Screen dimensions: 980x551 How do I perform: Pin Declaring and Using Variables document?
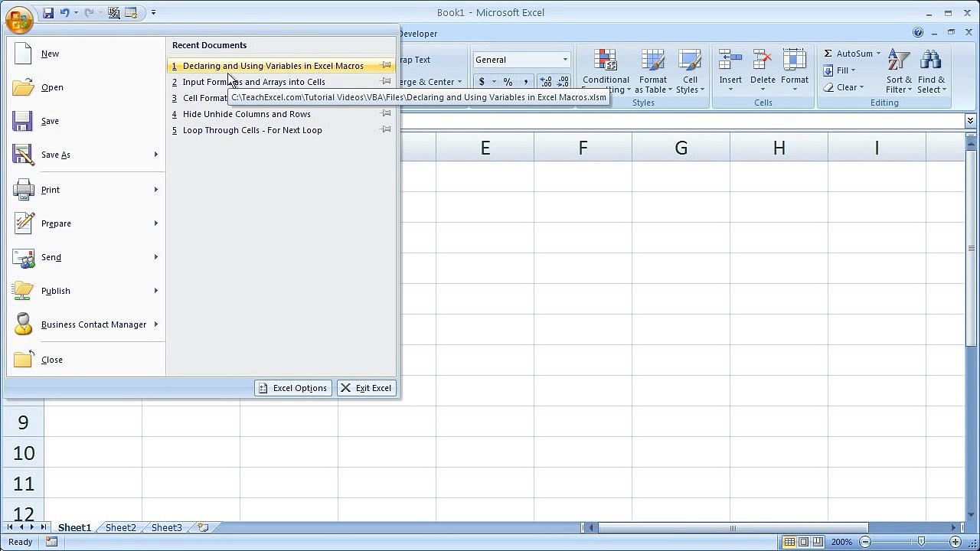click(387, 66)
